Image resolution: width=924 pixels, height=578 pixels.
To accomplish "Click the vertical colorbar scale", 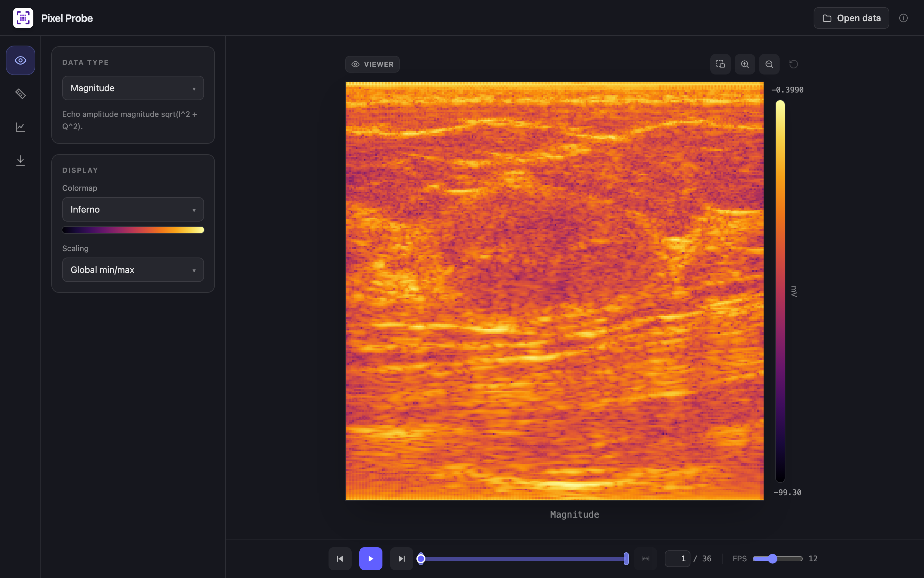I will click(780, 291).
